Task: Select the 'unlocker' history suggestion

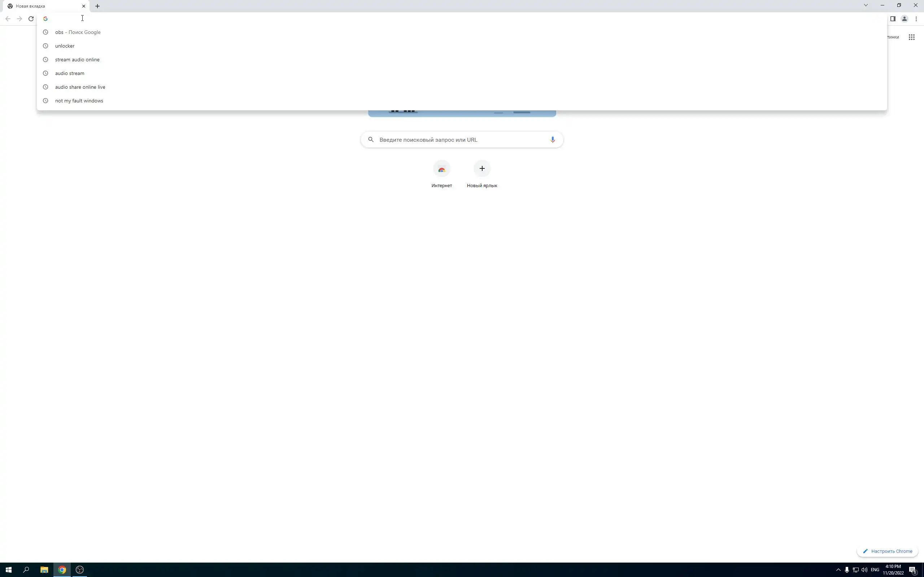Action: click(x=65, y=46)
